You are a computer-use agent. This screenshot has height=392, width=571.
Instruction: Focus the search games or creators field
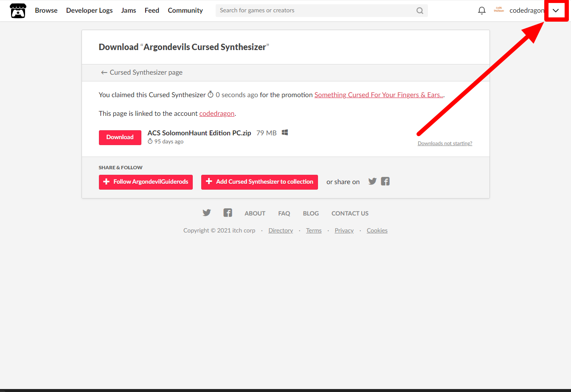click(321, 11)
